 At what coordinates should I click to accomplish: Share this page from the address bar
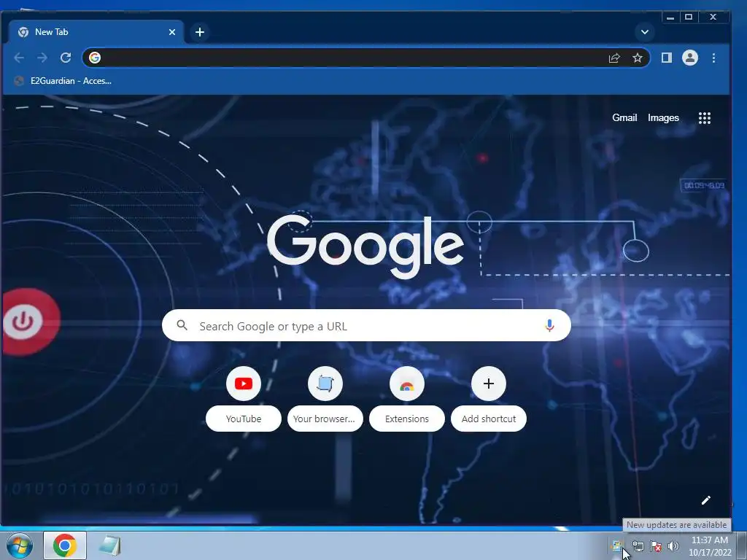click(614, 58)
